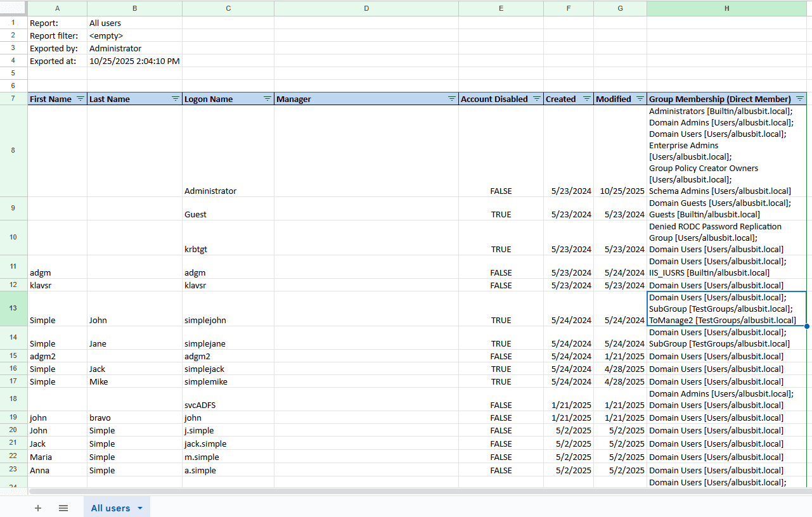The height and width of the screenshot is (517, 812).
Task: Select column A by clicking its header
Action: (x=57, y=8)
